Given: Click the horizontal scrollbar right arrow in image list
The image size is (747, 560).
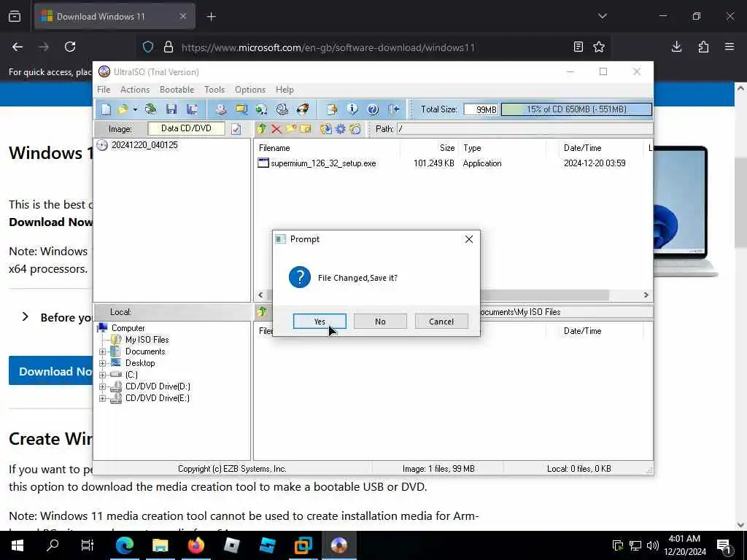Looking at the screenshot, I should [x=646, y=295].
